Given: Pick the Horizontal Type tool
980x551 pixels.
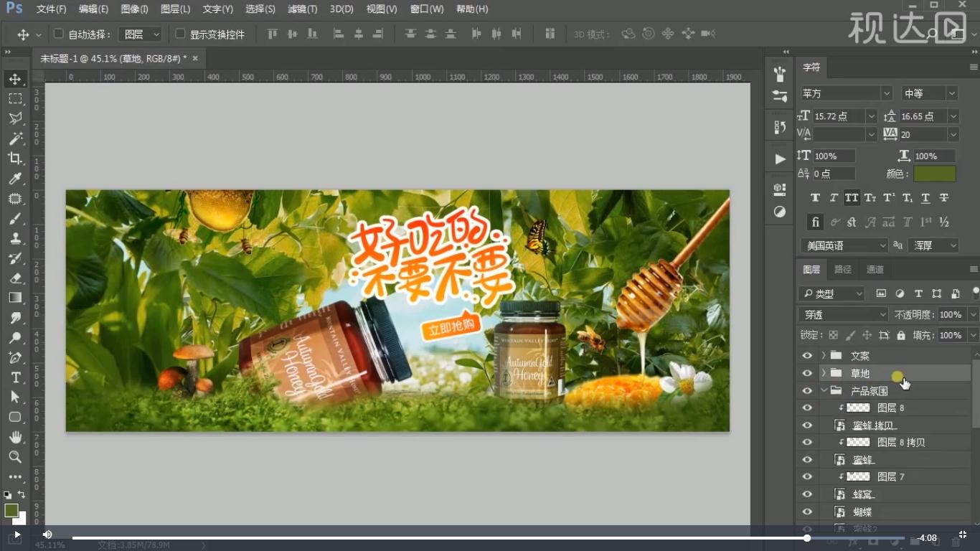Looking at the screenshot, I should click(15, 377).
